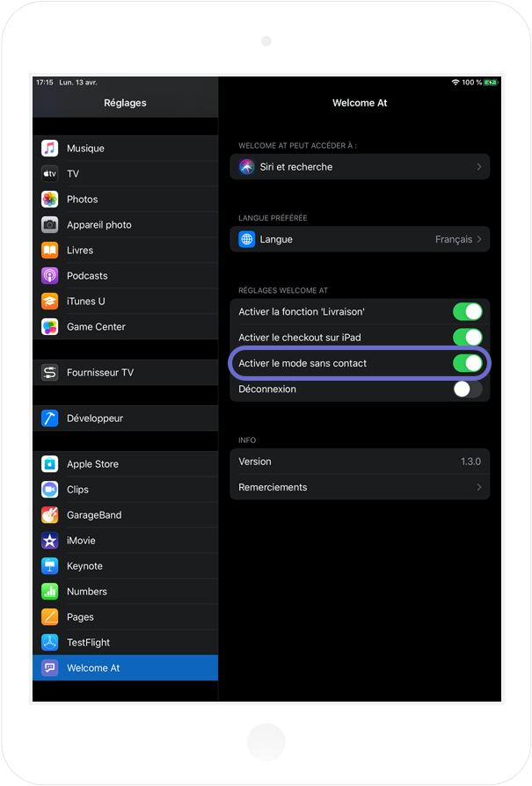Enable the Déconnexion switch
Viewport: 532px width, 786px height.
[x=467, y=389]
